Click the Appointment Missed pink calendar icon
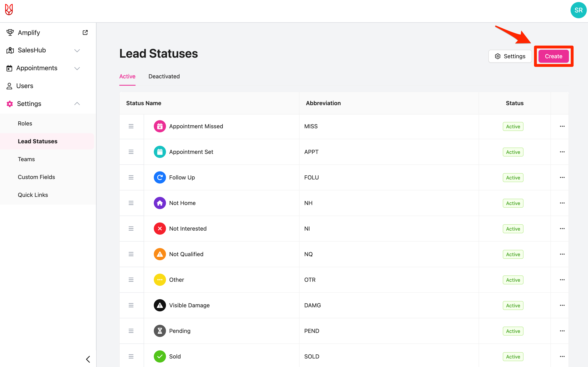 point(160,126)
